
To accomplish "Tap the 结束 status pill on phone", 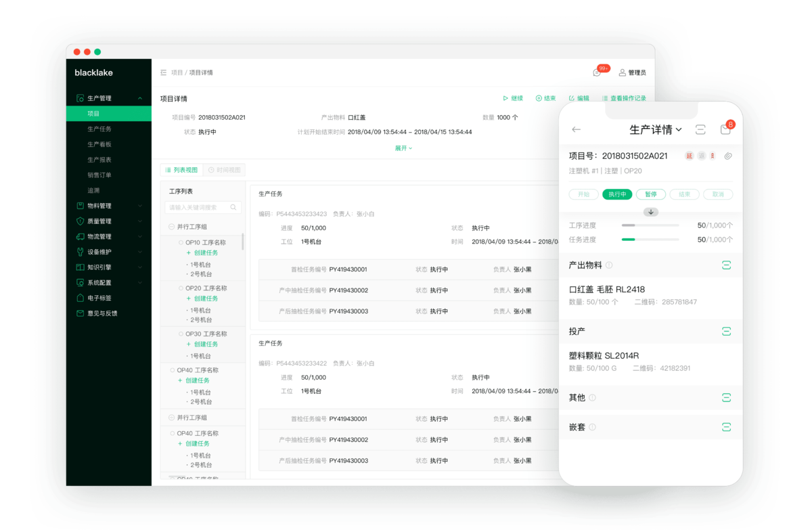I will click(684, 194).
